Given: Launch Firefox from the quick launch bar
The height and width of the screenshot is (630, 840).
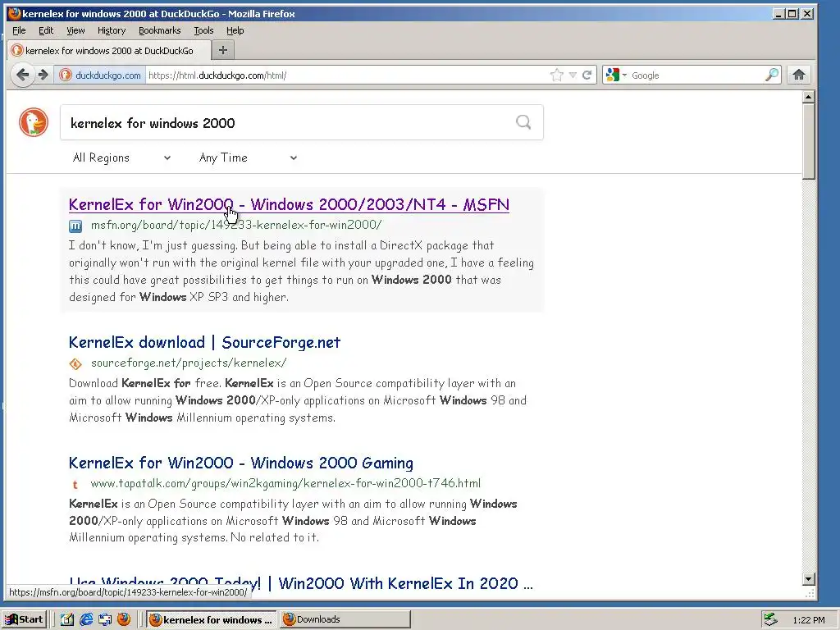Looking at the screenshot, I should click(x=124, y=619).
